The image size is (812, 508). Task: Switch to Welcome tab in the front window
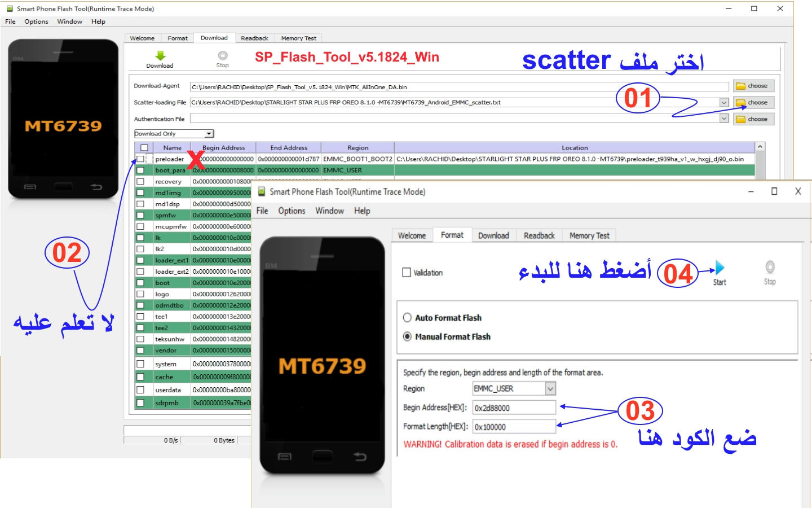click(x=412, y=236)
